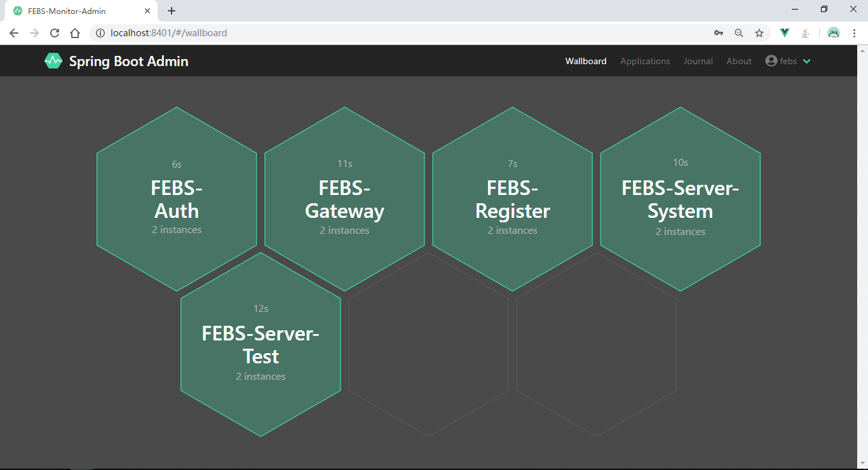Click '2 instances' under FEBS-Server-System
The width and height of the screenshot is (868, 470).
point(681,232)
